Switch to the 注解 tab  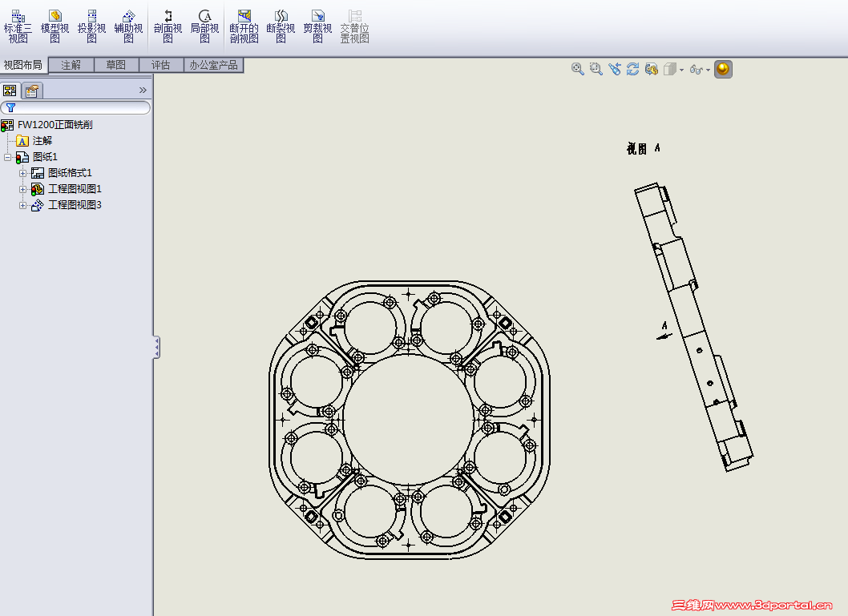click(x=71, y=65)
